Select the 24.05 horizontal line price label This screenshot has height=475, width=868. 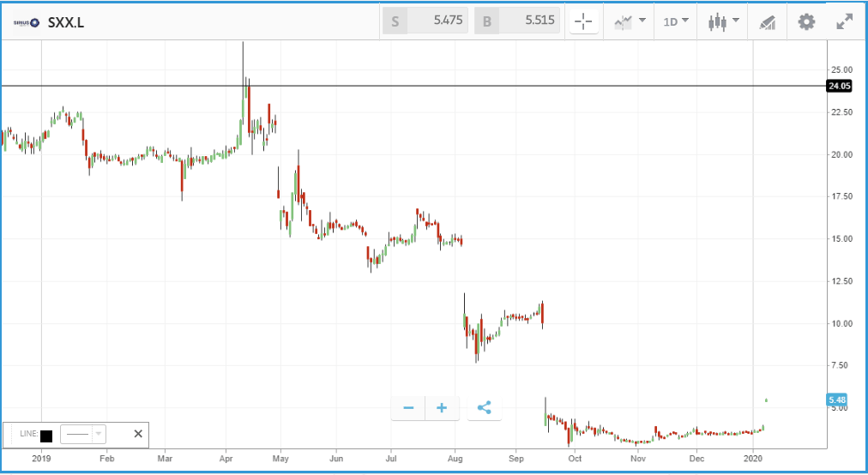click(x=839, y=86)
